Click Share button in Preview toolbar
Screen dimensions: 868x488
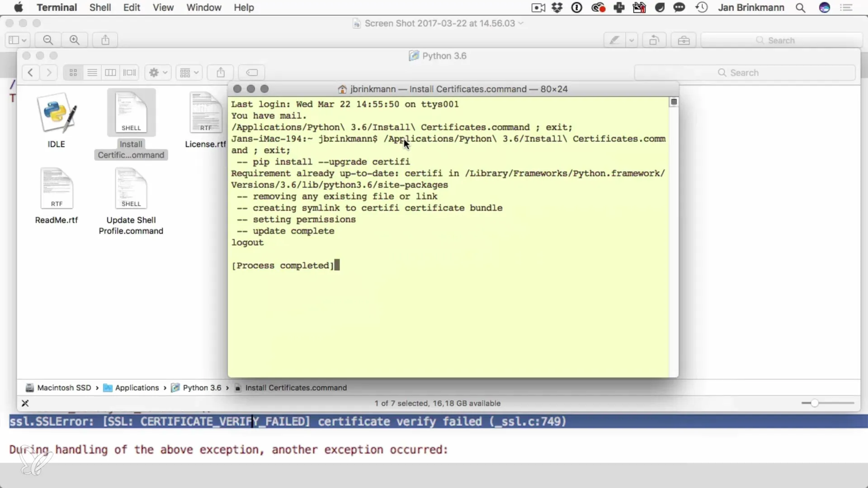[105, 40]
